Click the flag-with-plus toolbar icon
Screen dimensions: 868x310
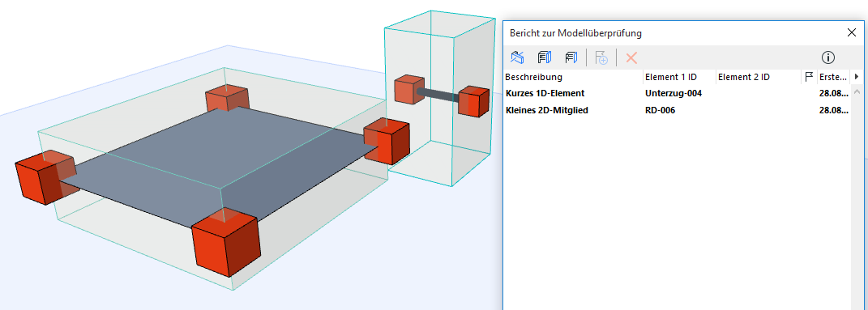[601, 57]
